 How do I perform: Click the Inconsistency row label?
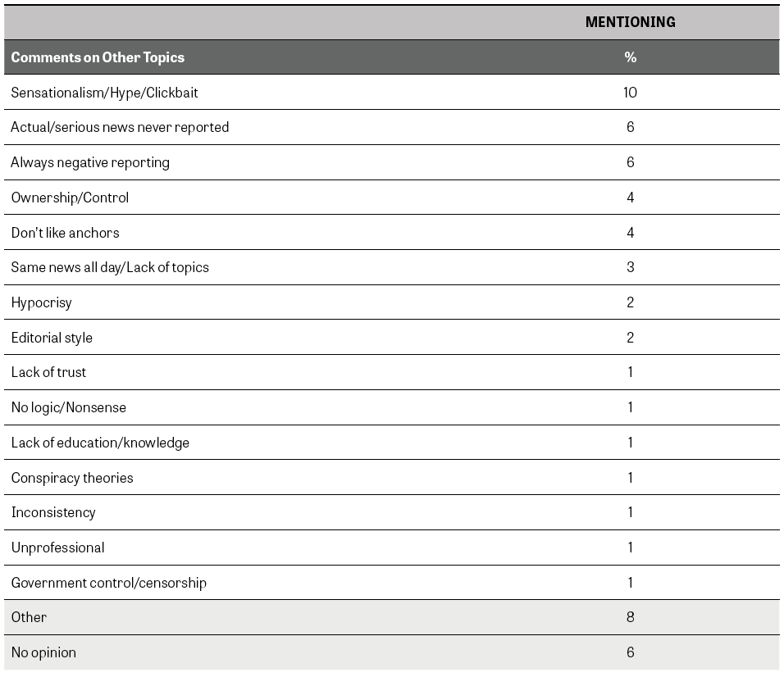[53, 512]
